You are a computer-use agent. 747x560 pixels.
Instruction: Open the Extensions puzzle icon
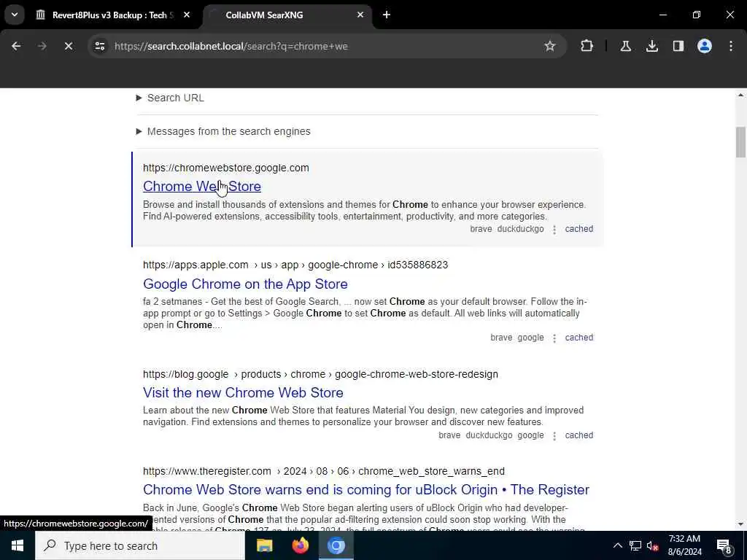(x=587, y=46)
